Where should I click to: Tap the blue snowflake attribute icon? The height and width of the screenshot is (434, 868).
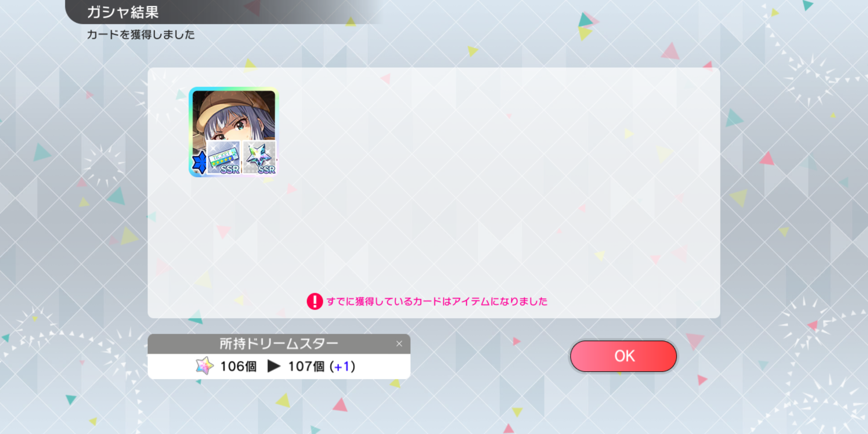tap(200, 162)
